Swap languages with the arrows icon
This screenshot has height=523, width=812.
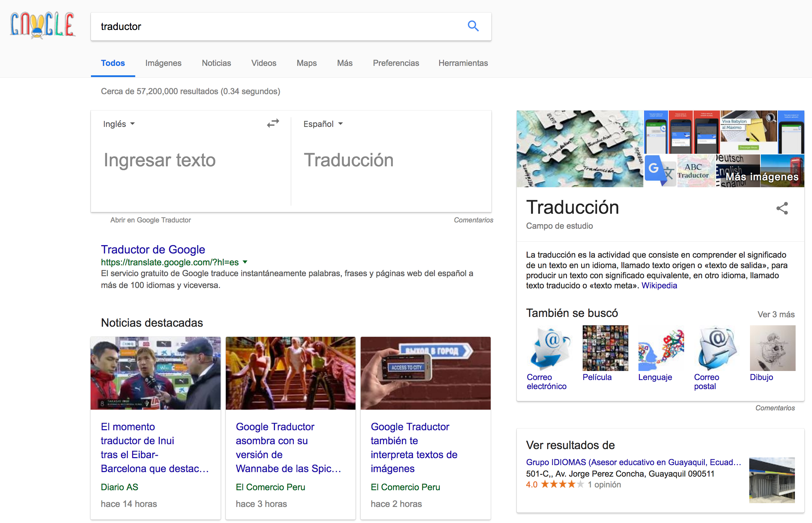tap(273, 123)
